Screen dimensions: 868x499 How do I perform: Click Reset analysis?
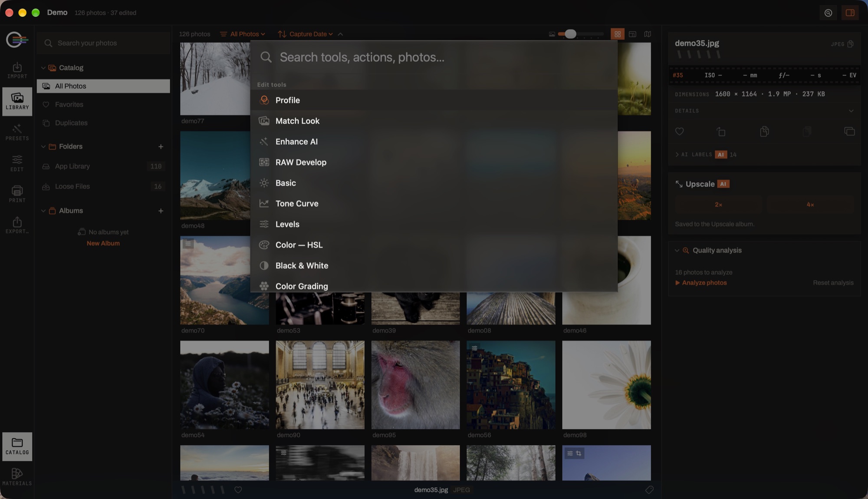point(833,283)
